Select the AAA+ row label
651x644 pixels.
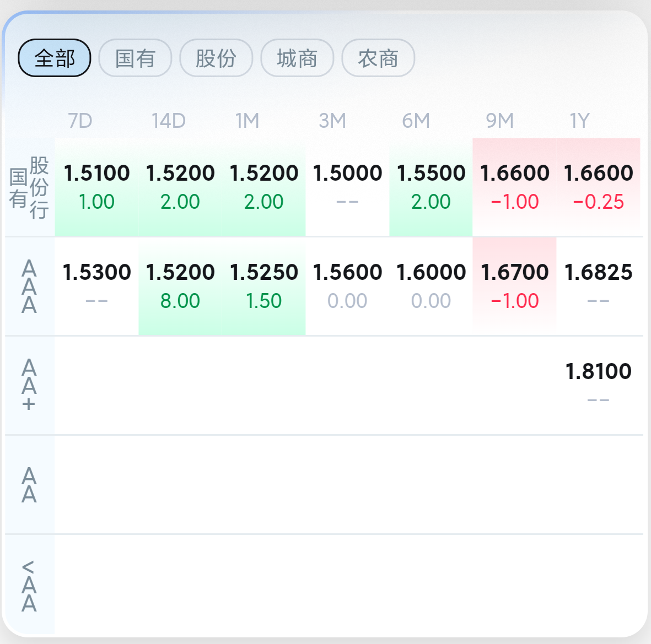(x=29, y=386)
